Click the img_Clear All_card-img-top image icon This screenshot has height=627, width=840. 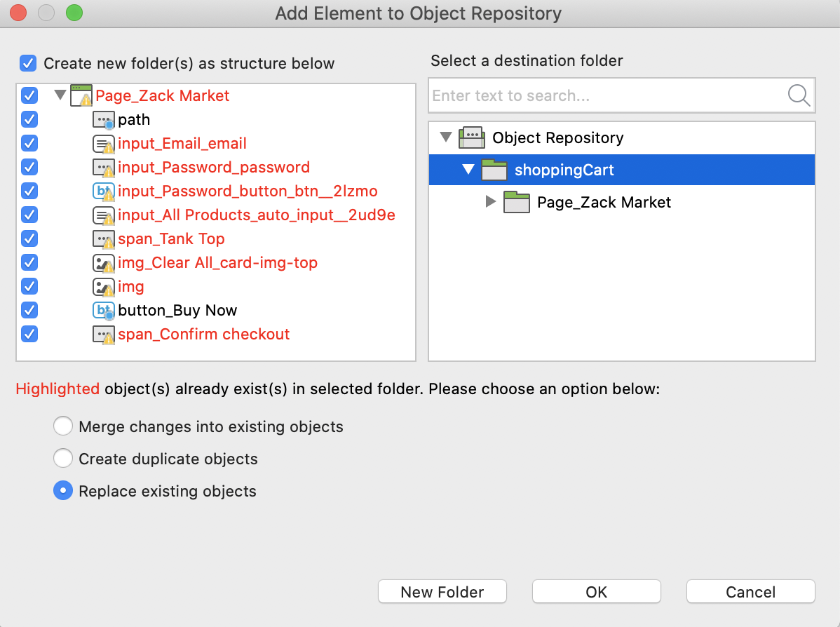click(103, 262)
